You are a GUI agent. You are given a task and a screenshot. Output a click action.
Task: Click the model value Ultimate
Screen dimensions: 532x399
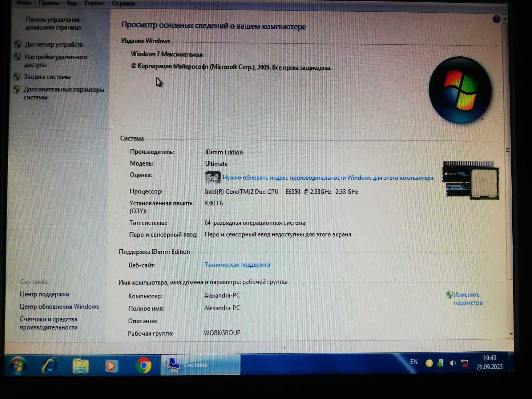tap(216, 164)
